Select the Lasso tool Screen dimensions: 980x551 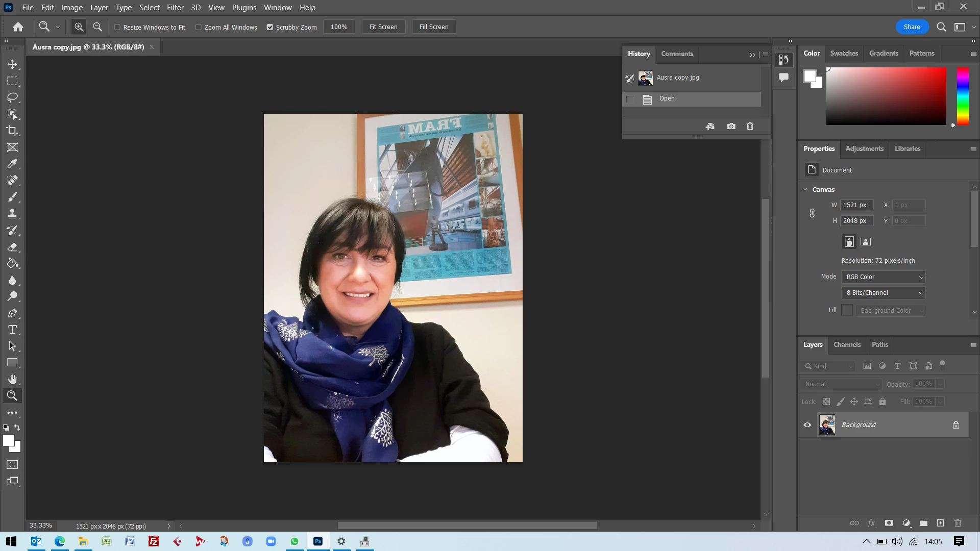point(12,97)
